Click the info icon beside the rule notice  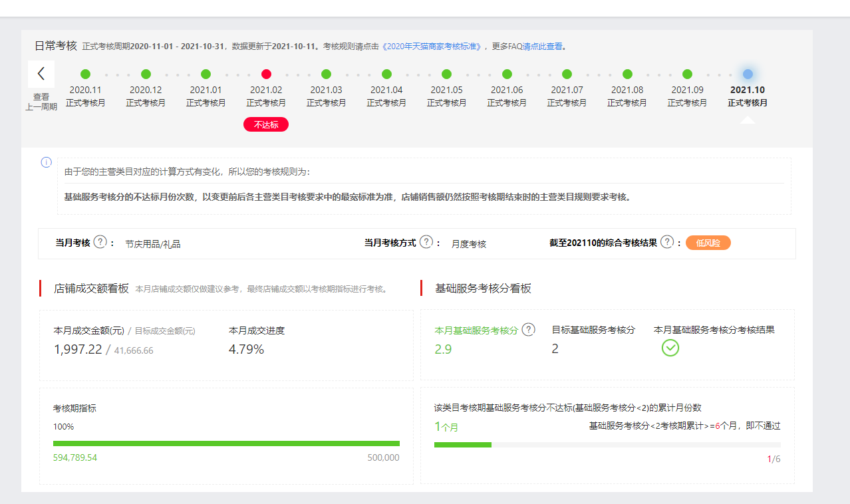pyautogui.click(x=46, y=162)
